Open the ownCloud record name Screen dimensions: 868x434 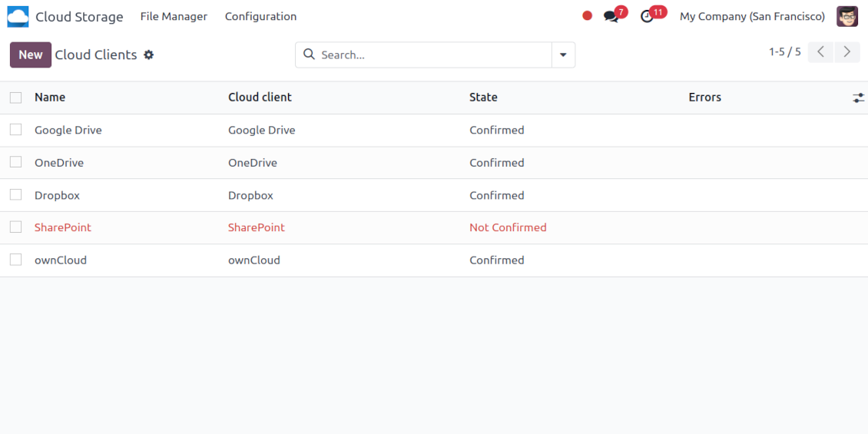point(61,260)
